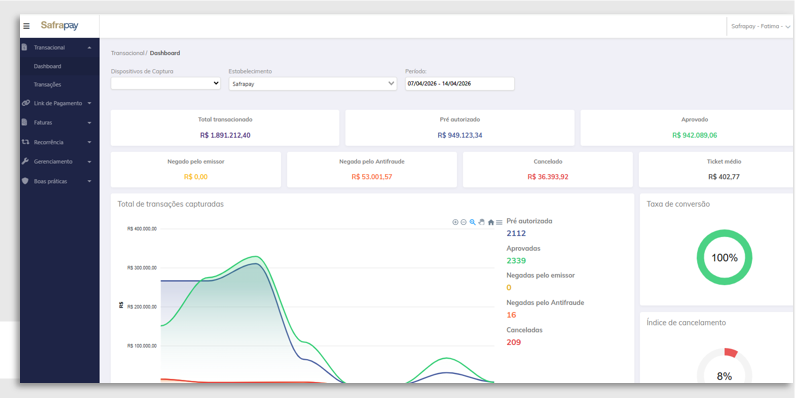This screenshot has height=398, width=802.
Task: Toggle Pré autorizada series legend 2112
Action: (529, 228)
